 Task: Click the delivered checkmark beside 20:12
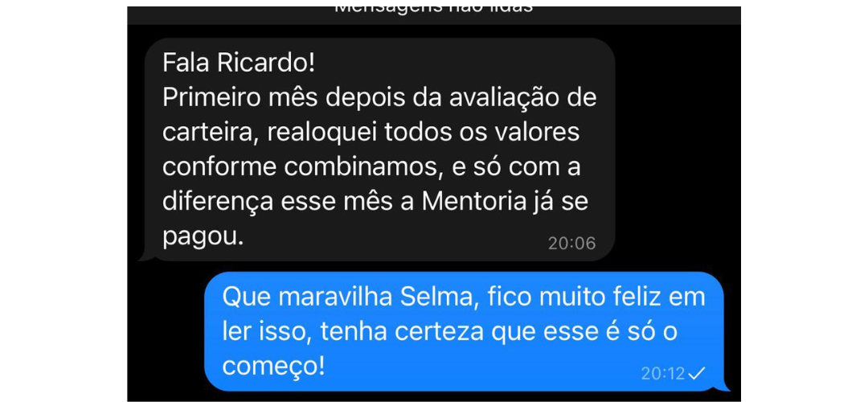pos(697,374)
